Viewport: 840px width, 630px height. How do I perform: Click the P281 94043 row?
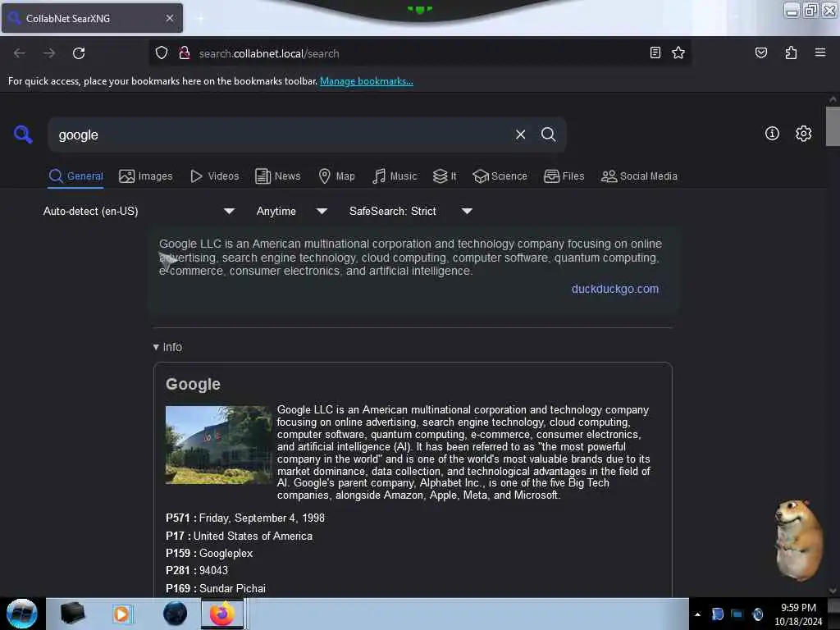pyautogui.click(x=197, y=571)
